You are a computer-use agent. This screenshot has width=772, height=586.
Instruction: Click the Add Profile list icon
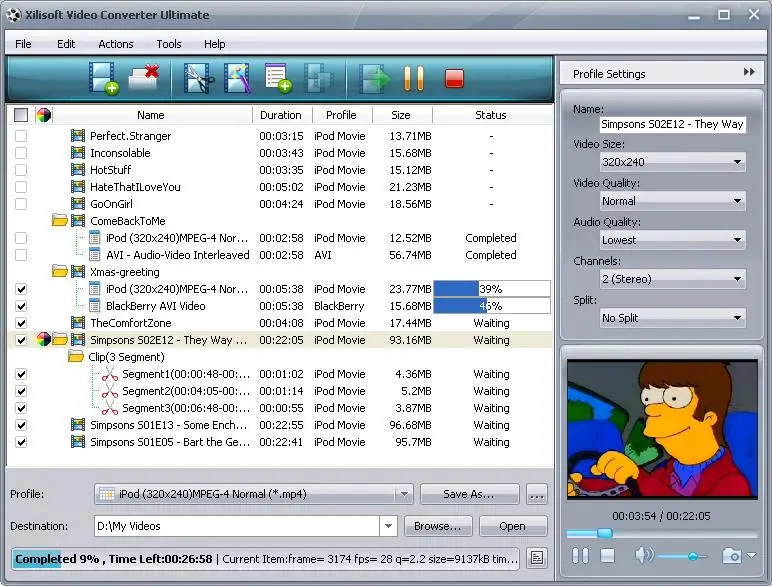[278, 78]
